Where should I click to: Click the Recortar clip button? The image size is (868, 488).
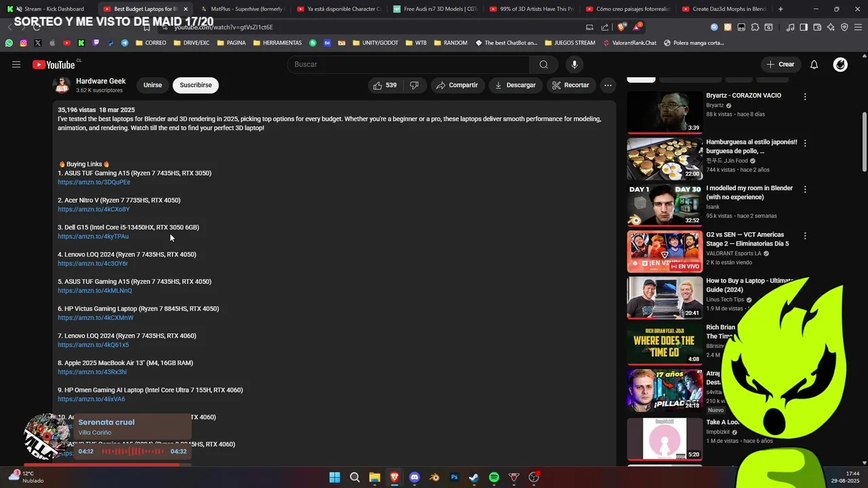[x=570, y=85]
